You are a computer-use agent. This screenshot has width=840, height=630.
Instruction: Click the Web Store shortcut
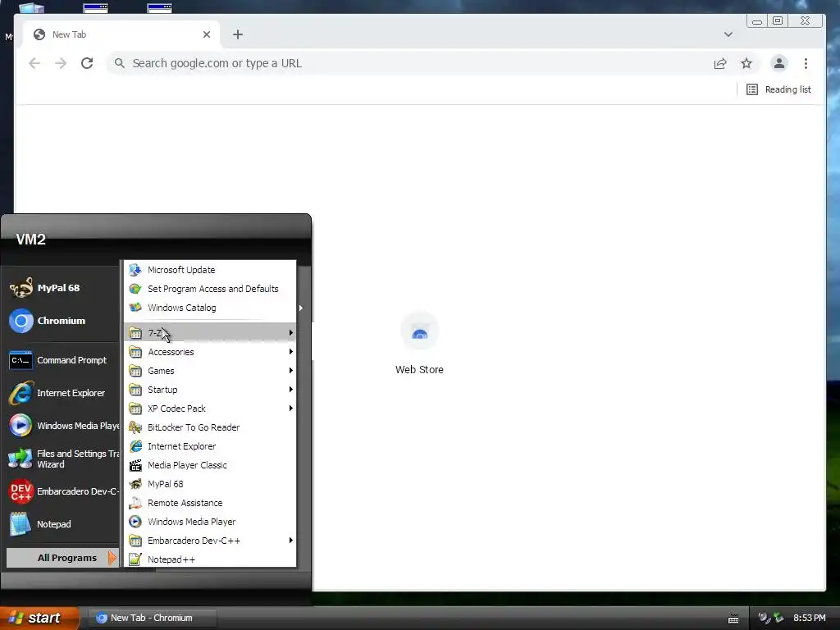[x=419, y=344]
